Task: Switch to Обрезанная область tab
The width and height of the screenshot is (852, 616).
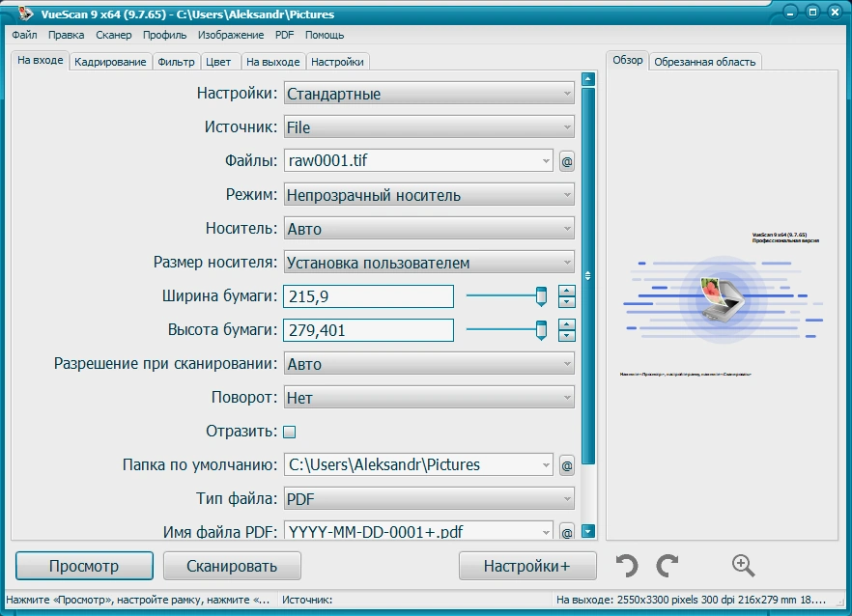Action: coord(705,62)
